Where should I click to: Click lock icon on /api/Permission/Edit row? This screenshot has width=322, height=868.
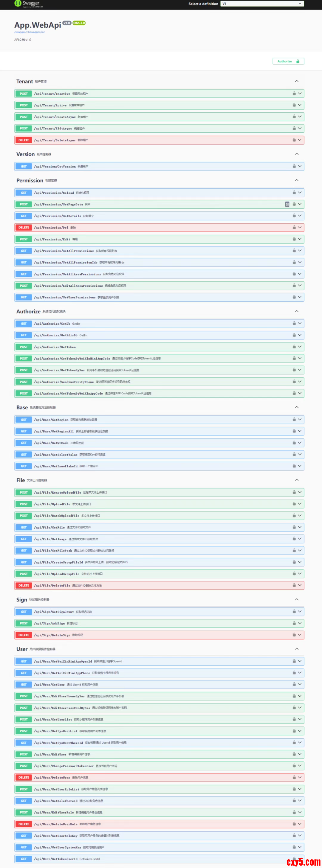tap(294, 239)
